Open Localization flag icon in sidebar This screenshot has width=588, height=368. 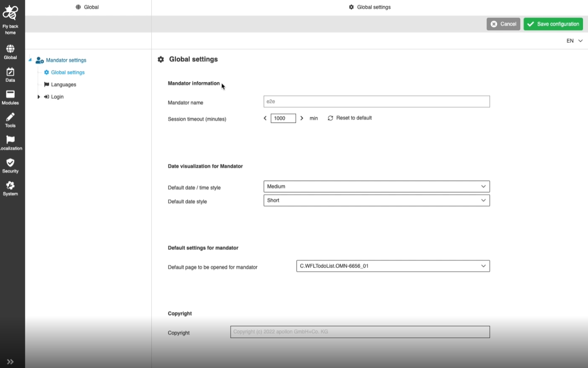[x=10, y=140]
